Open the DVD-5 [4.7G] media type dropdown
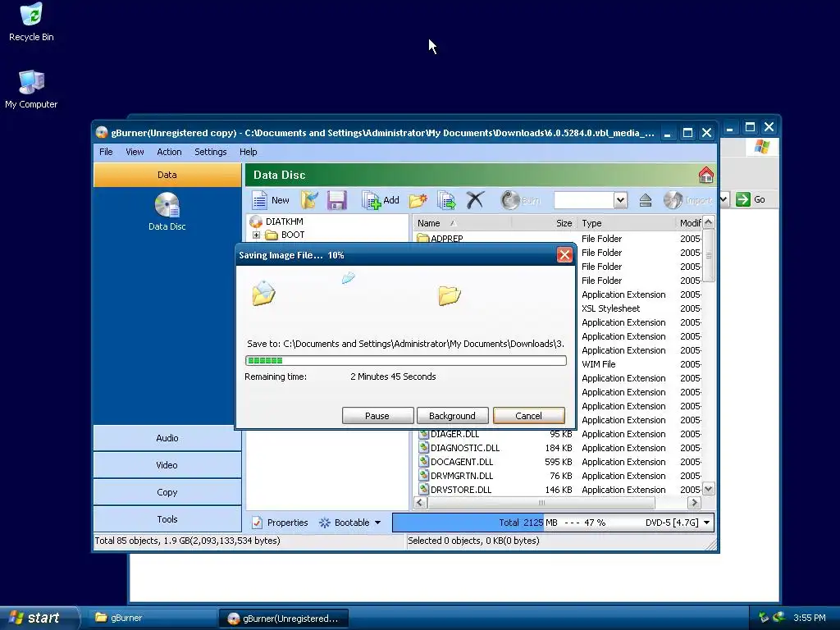The image size is (840, 630). (706, 523)
